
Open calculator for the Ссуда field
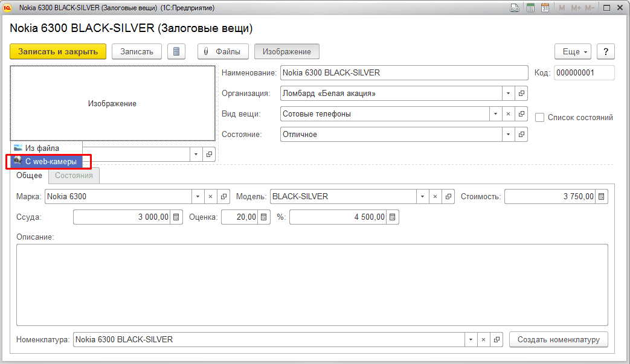tap(176, 217)
